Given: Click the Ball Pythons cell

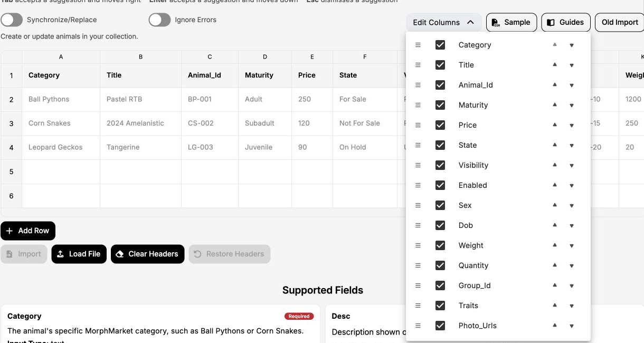Looking at the screenshot, I should tap(61, 99).
